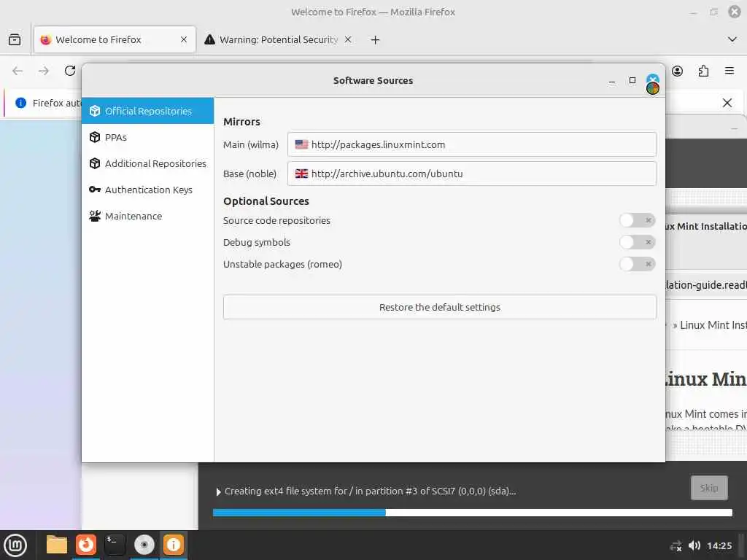Open Terminal from the taskbar
747x560 pixels.
coord(115,545)
